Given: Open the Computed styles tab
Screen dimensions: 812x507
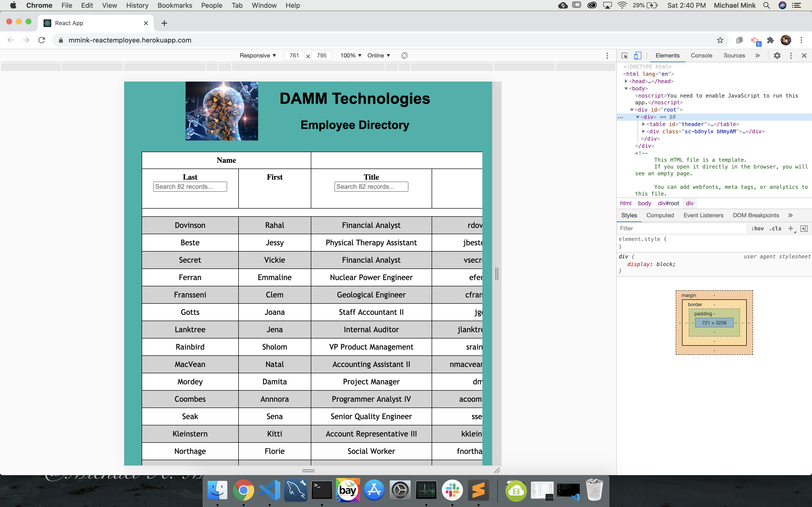Looking at the screenshot, I should (660, 215).
